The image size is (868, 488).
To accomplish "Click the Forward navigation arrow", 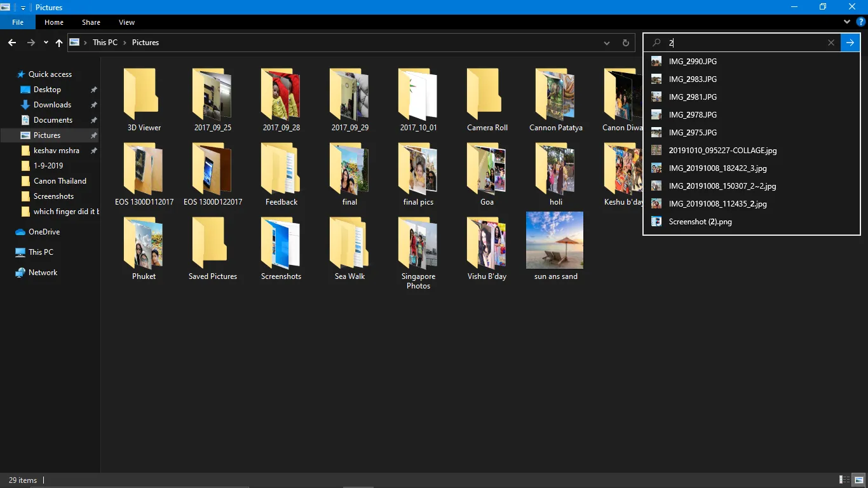I will (31, 43).
